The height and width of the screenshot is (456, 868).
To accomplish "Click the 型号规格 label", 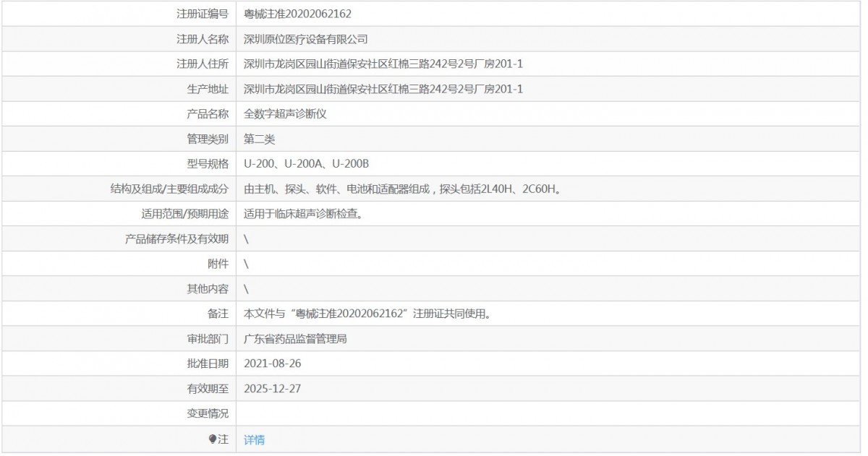I will coord(208,164).
